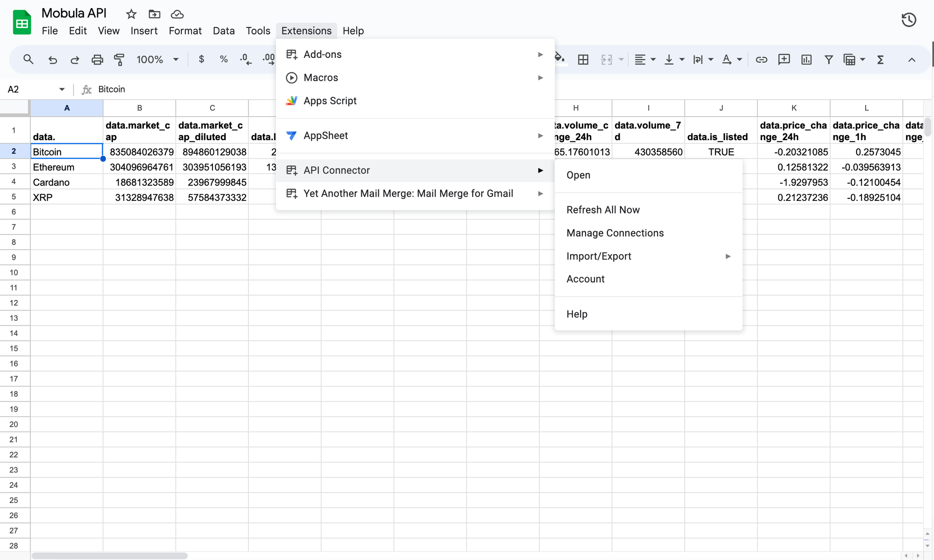Screen dimensions: 934x560
Task: Click the search magnifier icon in toolbar
Action: (28, 59)
